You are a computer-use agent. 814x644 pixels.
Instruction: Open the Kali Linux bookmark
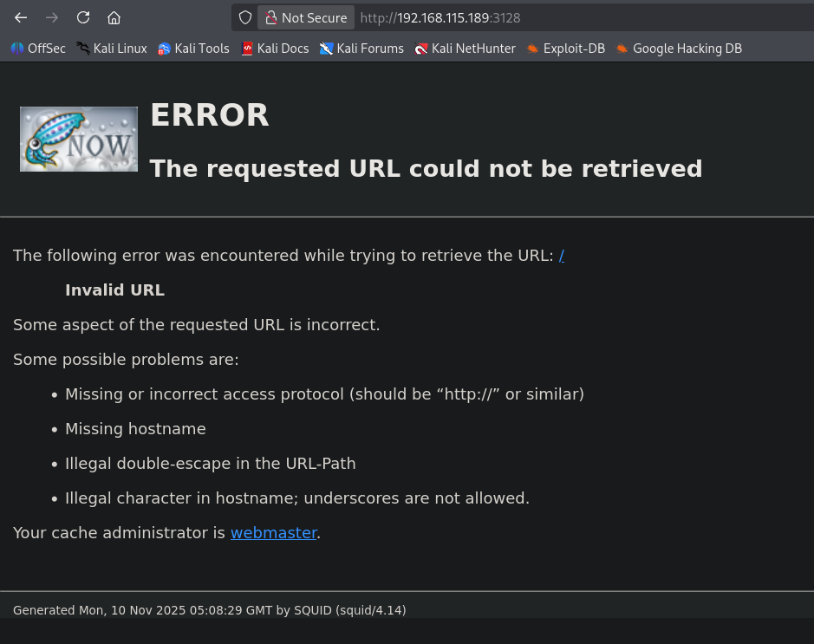tap(112, 49)
